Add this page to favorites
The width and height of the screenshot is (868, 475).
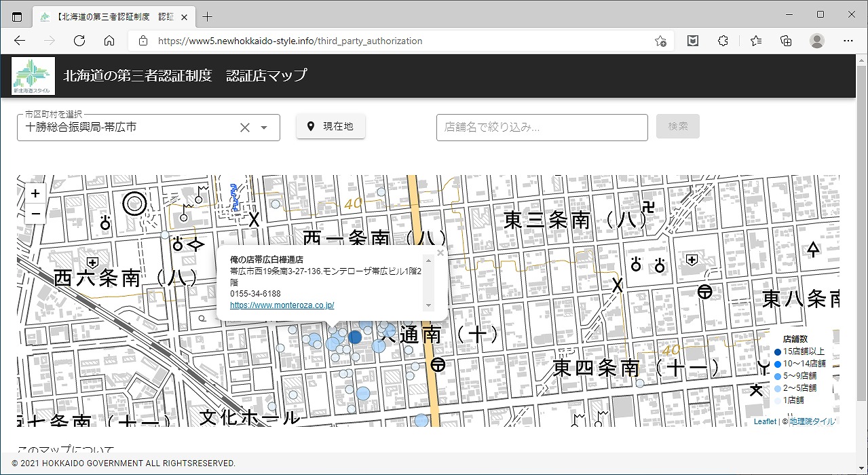(x=660, y=41)
